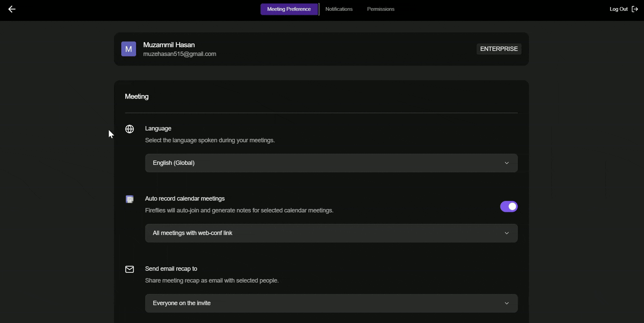
Task: Click the globe Language icon
Action: coord(129,129)
